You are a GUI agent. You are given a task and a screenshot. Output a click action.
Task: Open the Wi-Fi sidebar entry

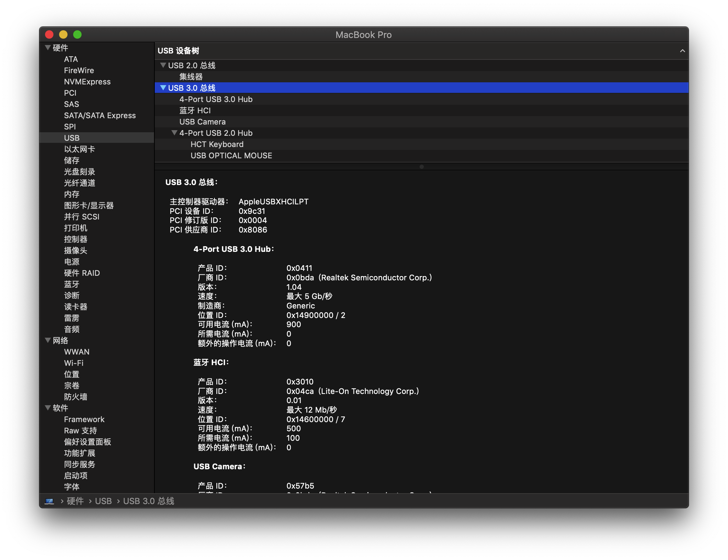tap(74, 363)
